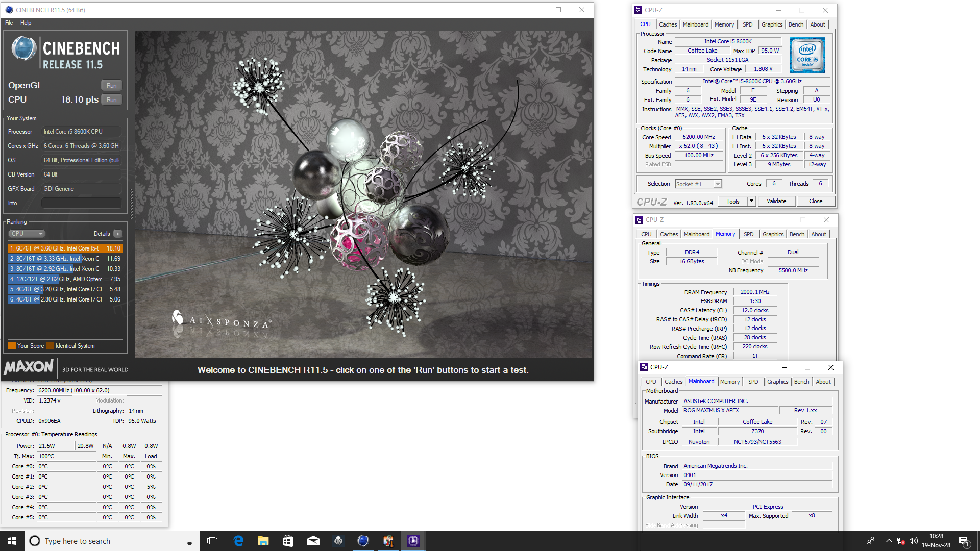Click the Core Speed value 6200.00 MHz
Viewport: 980px width, 551px height.
click(x=699, y=137)
